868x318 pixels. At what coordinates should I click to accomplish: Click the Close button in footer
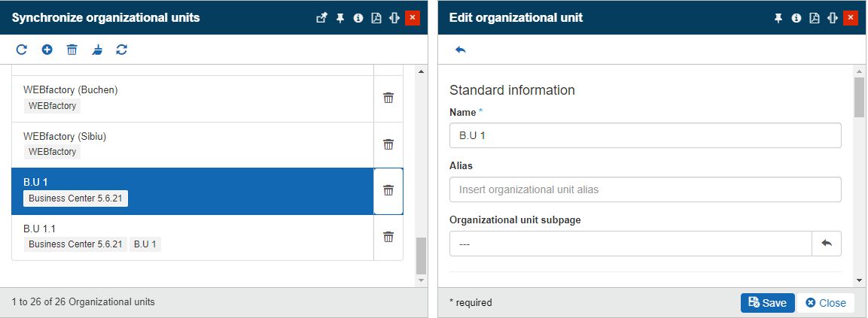(x=826, y=303)
